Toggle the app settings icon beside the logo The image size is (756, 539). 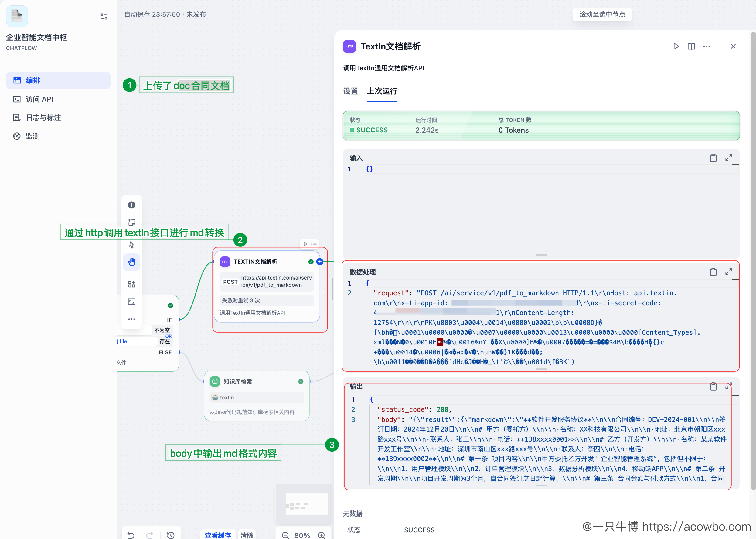(x=104, y=16)
